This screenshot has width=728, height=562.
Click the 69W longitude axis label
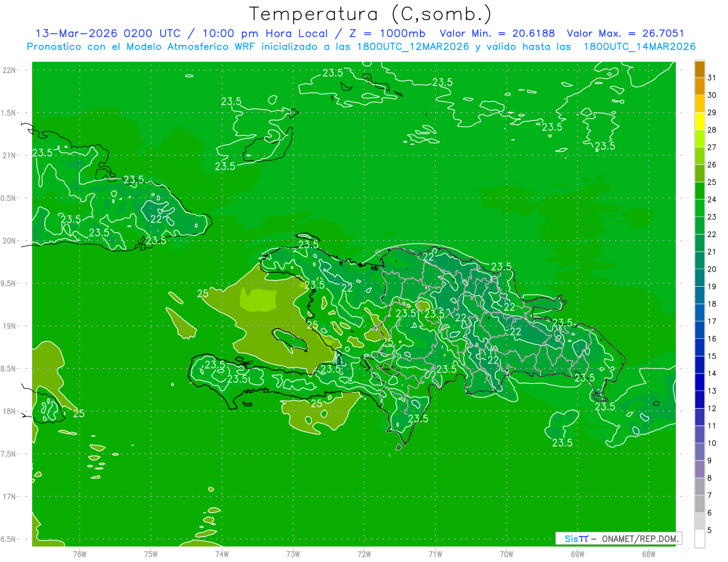click(x=578, y=554)
